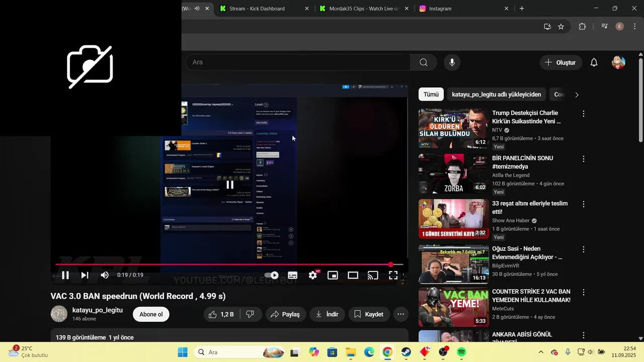This screenshot has height=362, width=644.
Task: Open weather widget 25°C Çok bulutlu
Action: (x=28, y=352)
